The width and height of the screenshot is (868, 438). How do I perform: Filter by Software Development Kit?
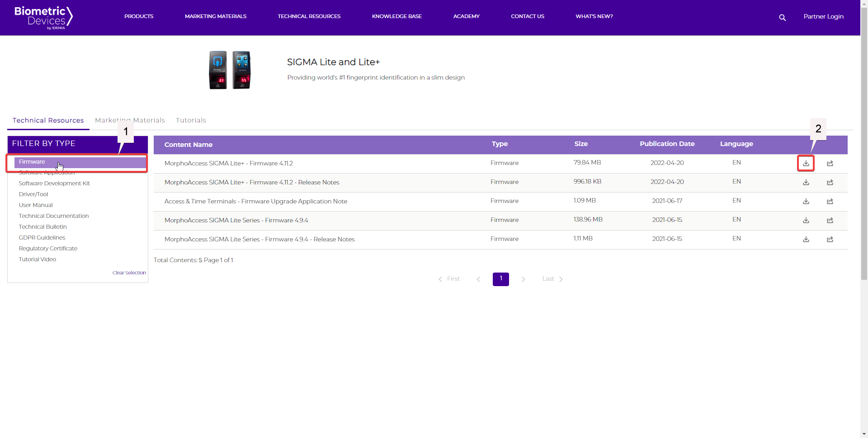pos(54,184)
